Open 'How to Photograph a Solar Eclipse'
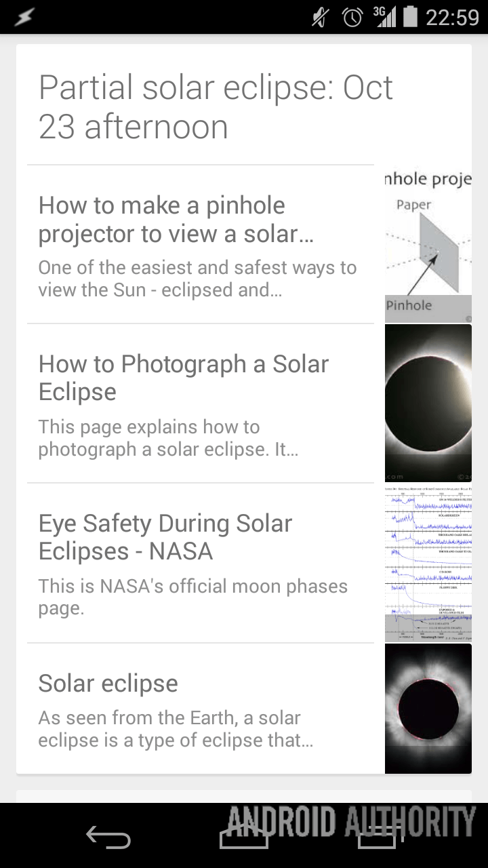 tap(184, 378)
